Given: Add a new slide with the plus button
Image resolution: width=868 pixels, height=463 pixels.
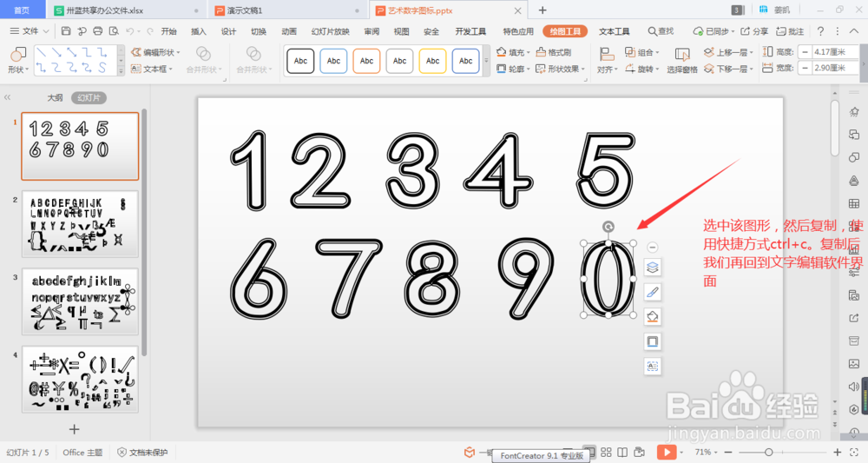Looking at the screenshot, I should 74,429.
